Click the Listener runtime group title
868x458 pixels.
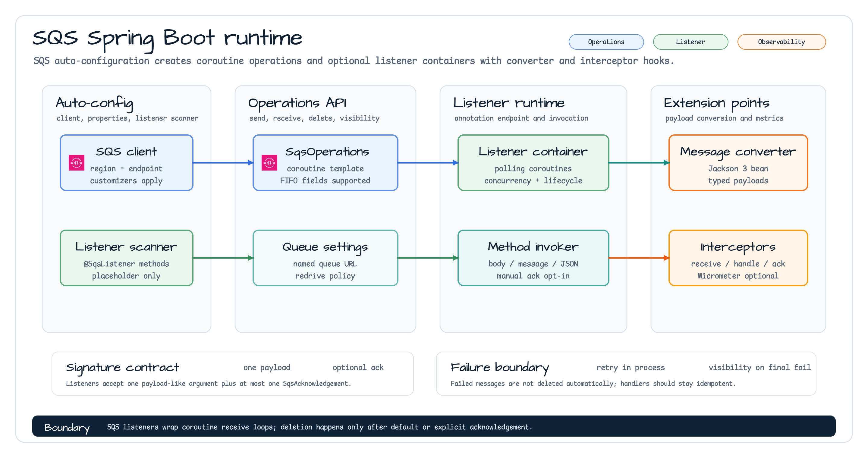click(x=509, y=103)
